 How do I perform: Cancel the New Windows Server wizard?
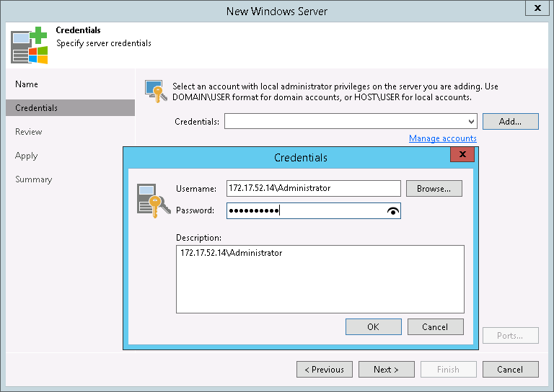pos(511,370)
